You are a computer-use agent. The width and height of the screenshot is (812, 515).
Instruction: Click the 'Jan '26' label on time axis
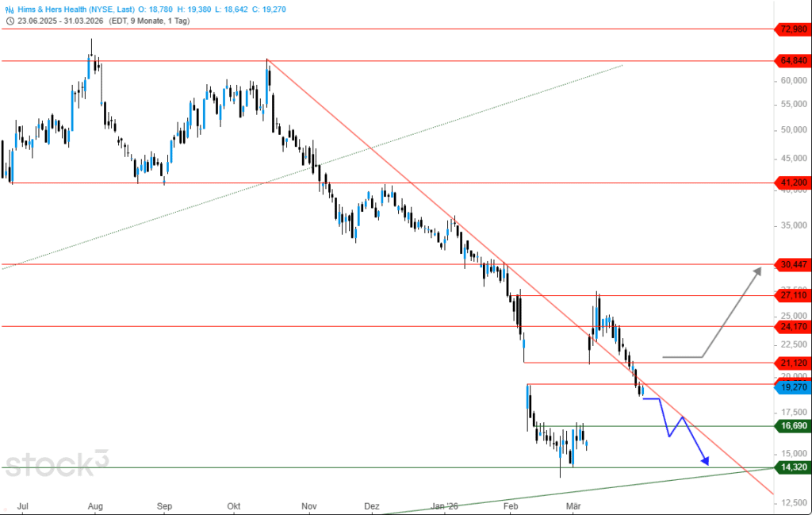(x=445, y=505)
